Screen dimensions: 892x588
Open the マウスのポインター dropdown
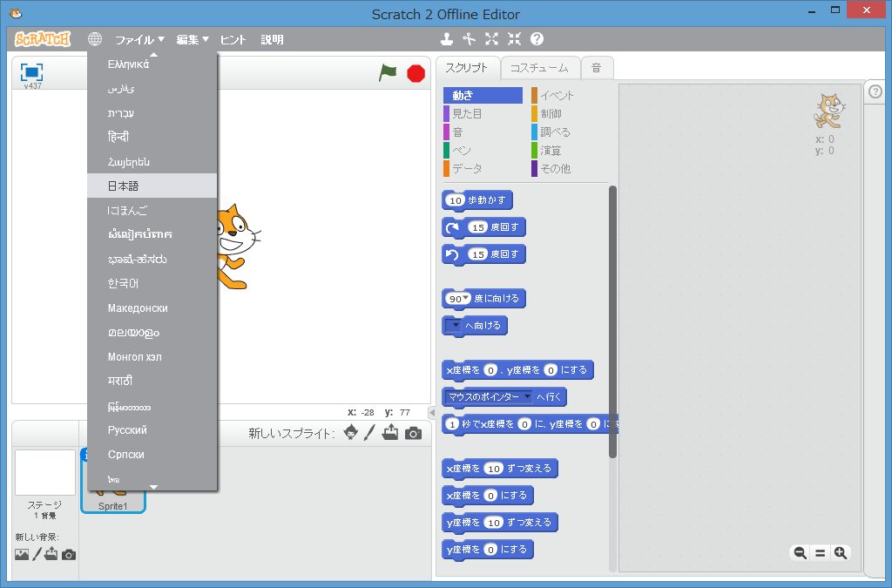[527, 397]
